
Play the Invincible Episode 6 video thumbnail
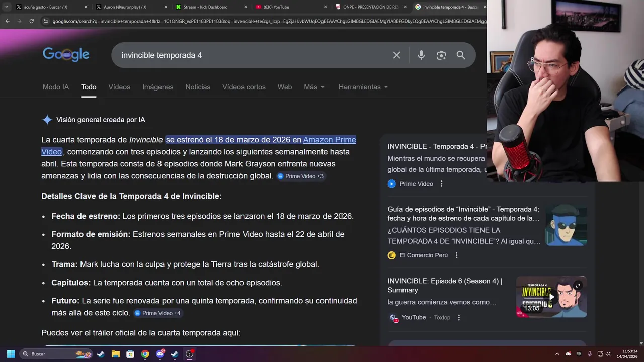click(x=551, y=297)
